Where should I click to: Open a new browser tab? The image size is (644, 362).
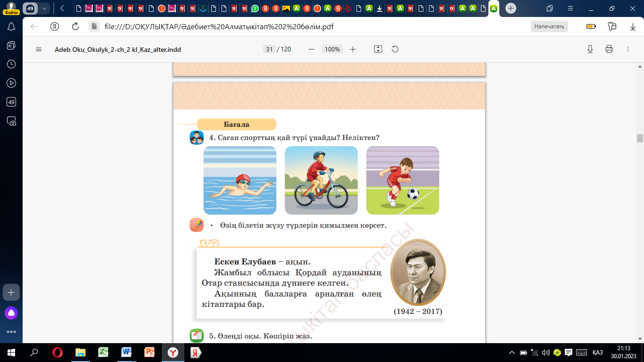coord(511,8)
